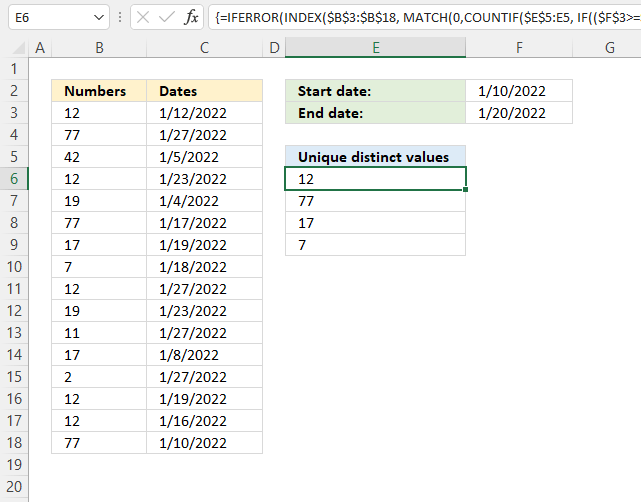Image resolution: width=641 pixels, height=502 pixels.
Task: Click date cell 1/12/2022
Action: 204,113
